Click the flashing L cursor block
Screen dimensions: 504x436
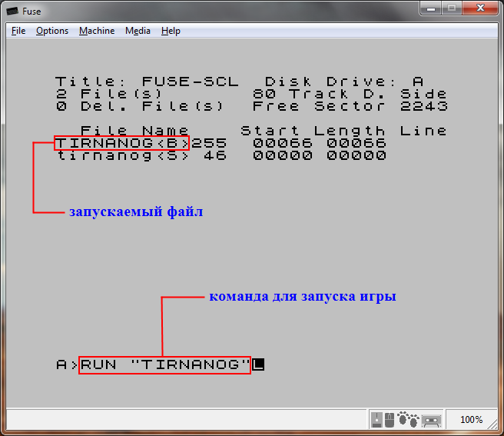258,365
